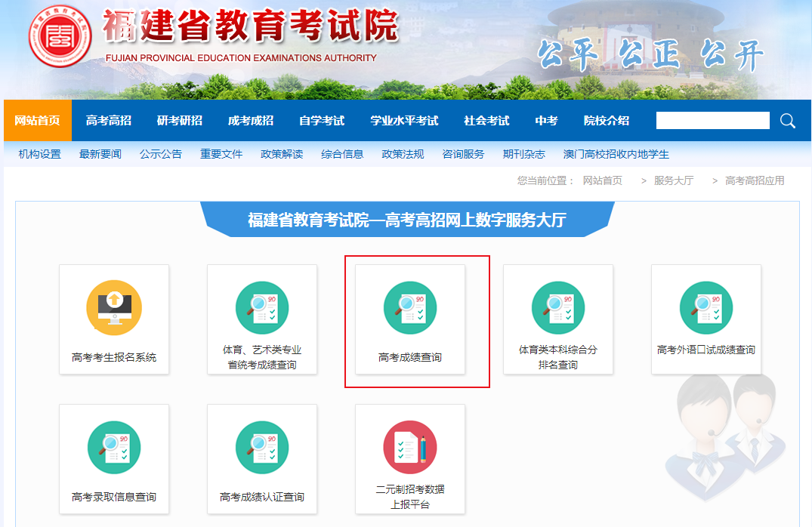The width and height of the screenshot is (812, 527).
Task: Go to 研考研招 section
Action: [180, 121]
